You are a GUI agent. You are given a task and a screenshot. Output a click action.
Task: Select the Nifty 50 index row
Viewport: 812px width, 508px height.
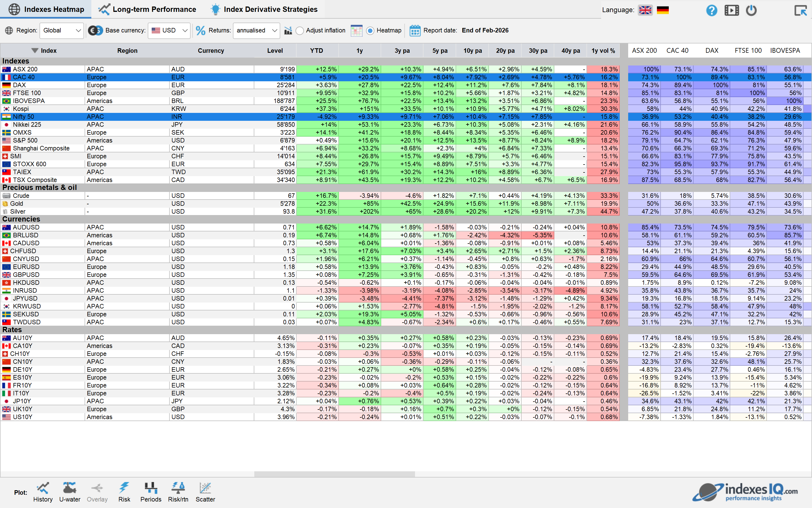tap(310, 117)
